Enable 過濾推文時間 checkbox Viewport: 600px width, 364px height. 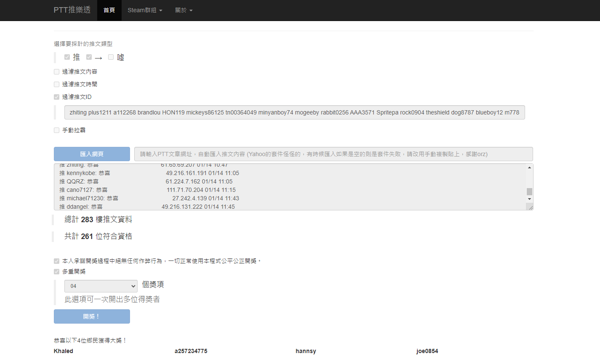pos(56,85)
